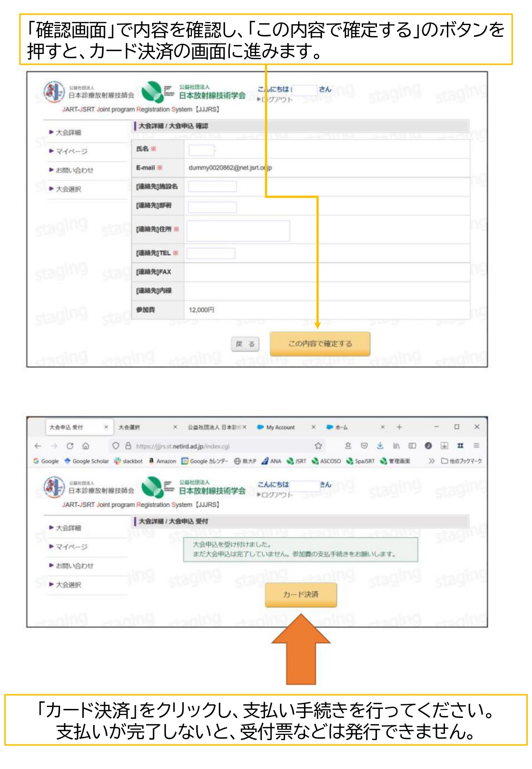Open the browser hamburger menu
This screenshot has height=769, width=532.
[x=476, y=446]
